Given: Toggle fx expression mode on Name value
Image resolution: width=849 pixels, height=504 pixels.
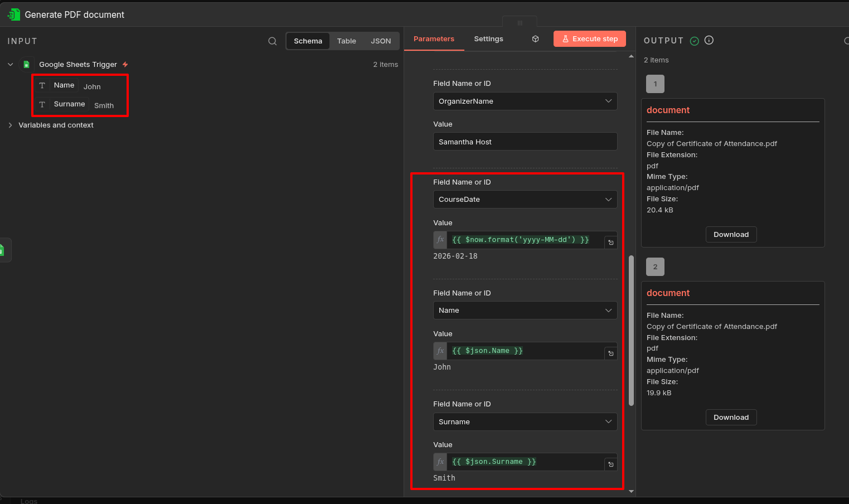Looking at the screenshot, I should point(440,351).
